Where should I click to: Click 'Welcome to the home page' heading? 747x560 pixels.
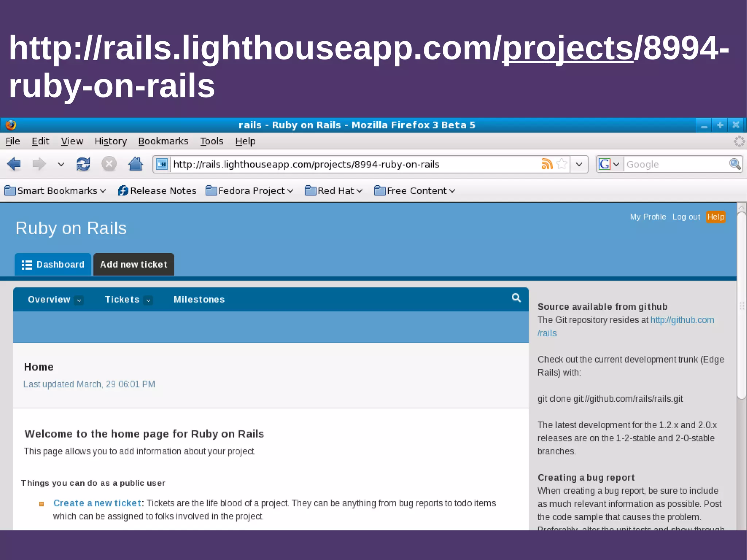144,434
